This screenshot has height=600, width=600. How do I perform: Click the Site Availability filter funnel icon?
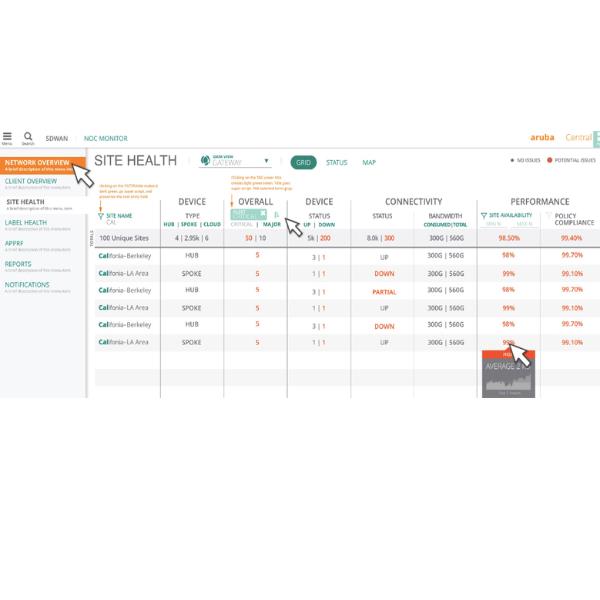click(483, 215)
